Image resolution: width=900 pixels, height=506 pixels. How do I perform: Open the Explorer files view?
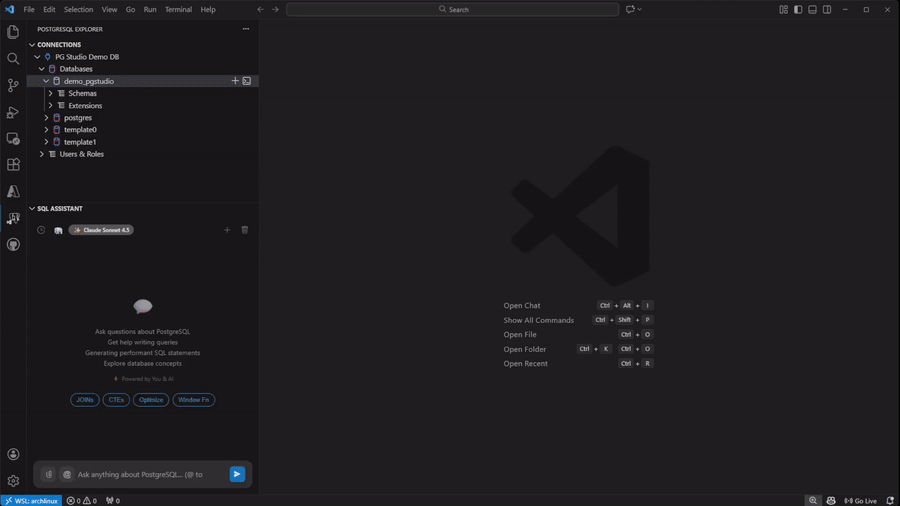click(x=13, y=32)
